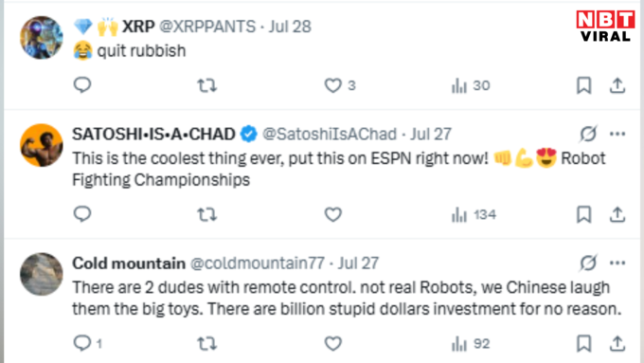644x363 pixels.
Task: Like the XRP tweet with 3 likes
Action: (340, 85)
